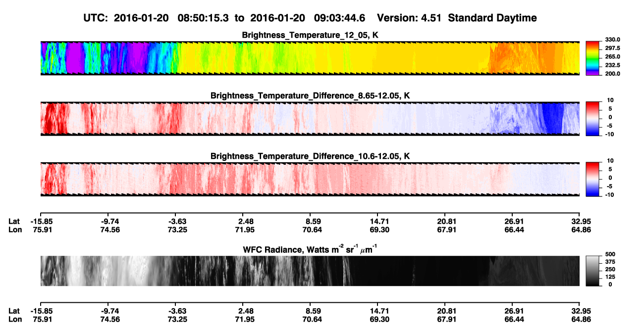This screenshot has height=330, width=644.
Task: Click the 'UTC:' label in the header
Action: coord(96,18)
